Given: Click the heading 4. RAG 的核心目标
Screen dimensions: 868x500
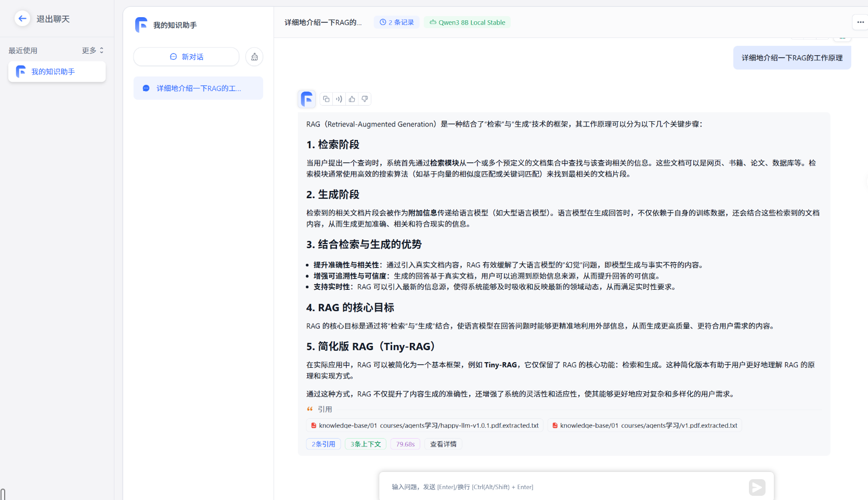Looking at the screenshot, I should pyautogui.click(x=350, y=307).
